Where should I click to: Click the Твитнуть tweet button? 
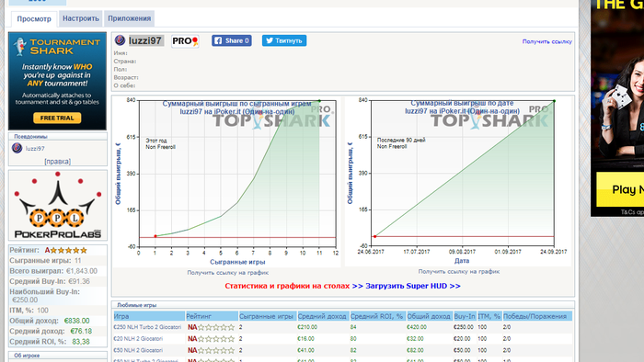(x=284, y=40)
